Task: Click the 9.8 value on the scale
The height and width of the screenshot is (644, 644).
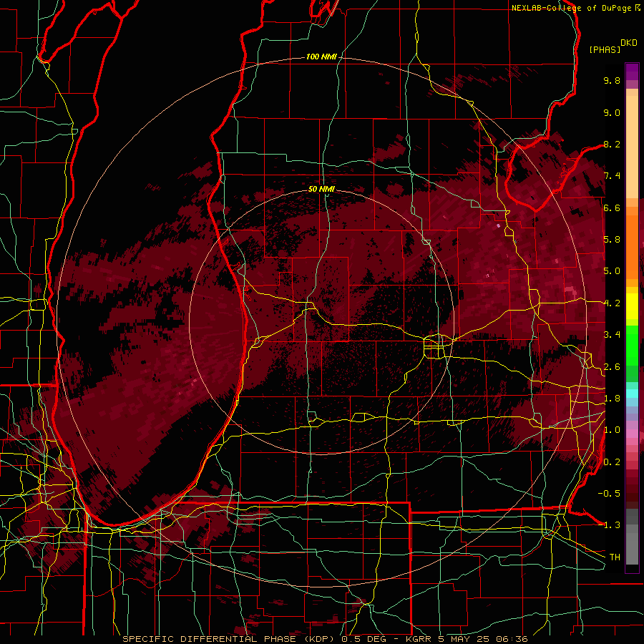Action: [612, 80]
